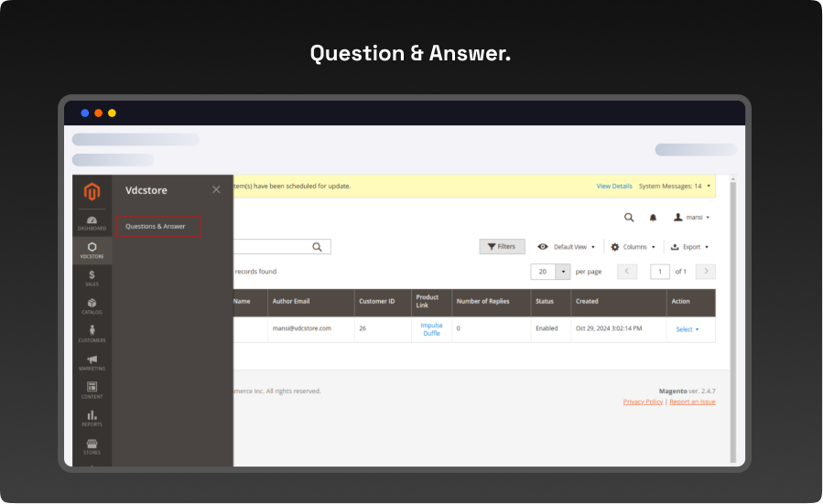The height and width of the screenshot is (504, 823).
Task: Open the Export dropdown
Action: point(690,247)
